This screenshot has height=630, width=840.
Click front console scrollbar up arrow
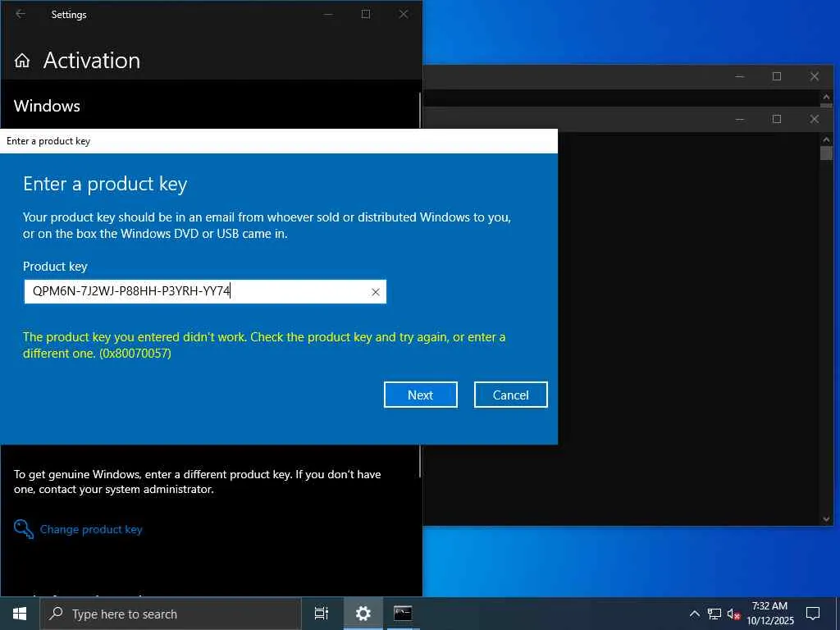tap(826, 139)
